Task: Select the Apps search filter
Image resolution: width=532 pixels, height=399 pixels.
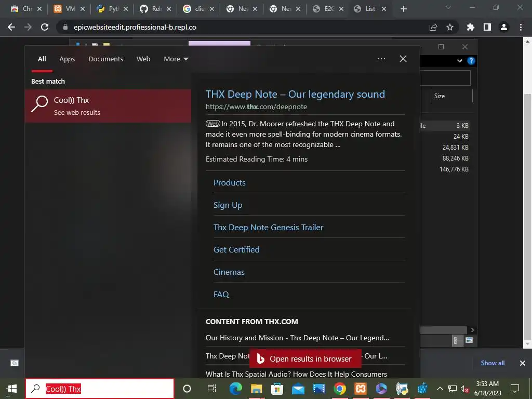Action: pos(67,59)
